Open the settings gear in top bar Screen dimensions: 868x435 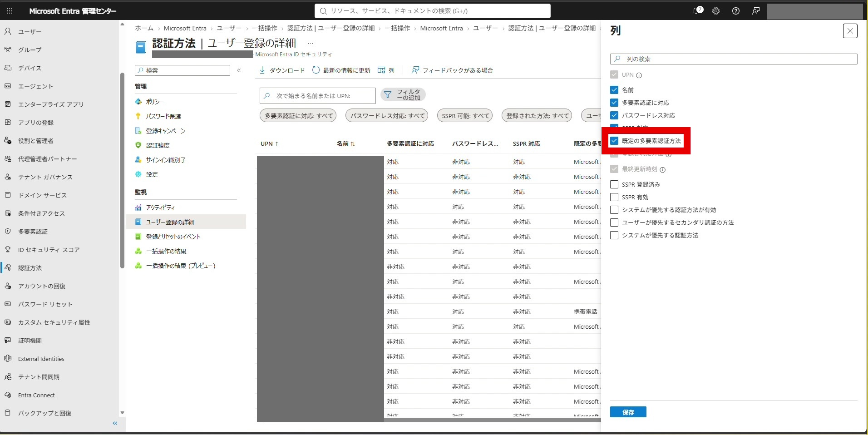point(716,11)
